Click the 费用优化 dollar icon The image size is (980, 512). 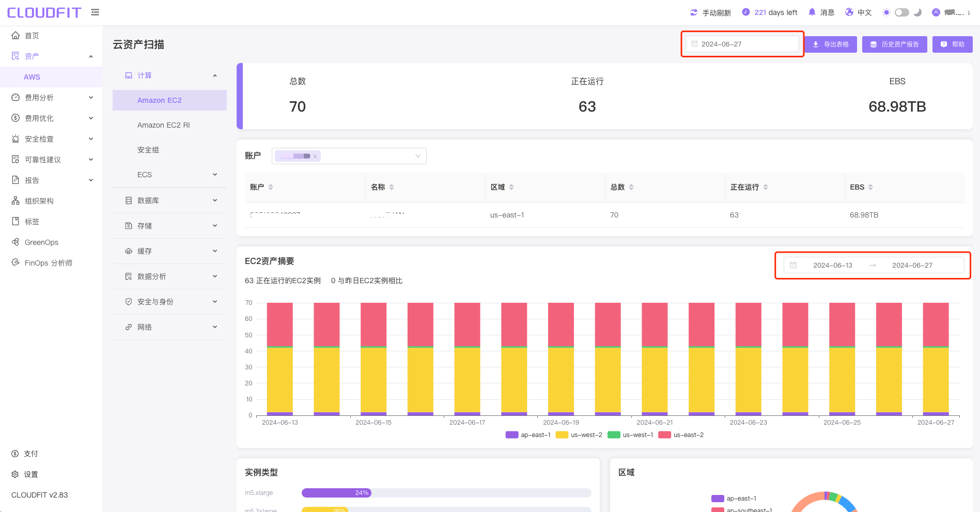pos(15,118)
